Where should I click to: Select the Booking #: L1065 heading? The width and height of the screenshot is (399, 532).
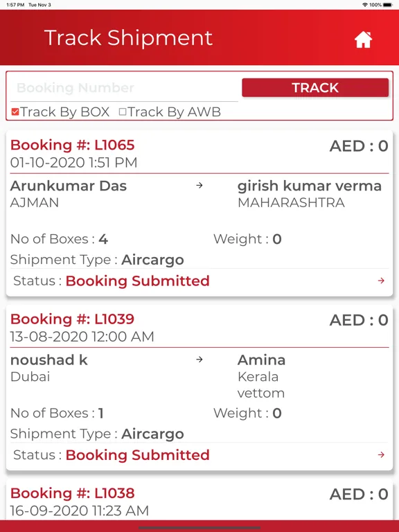[72, 145]
